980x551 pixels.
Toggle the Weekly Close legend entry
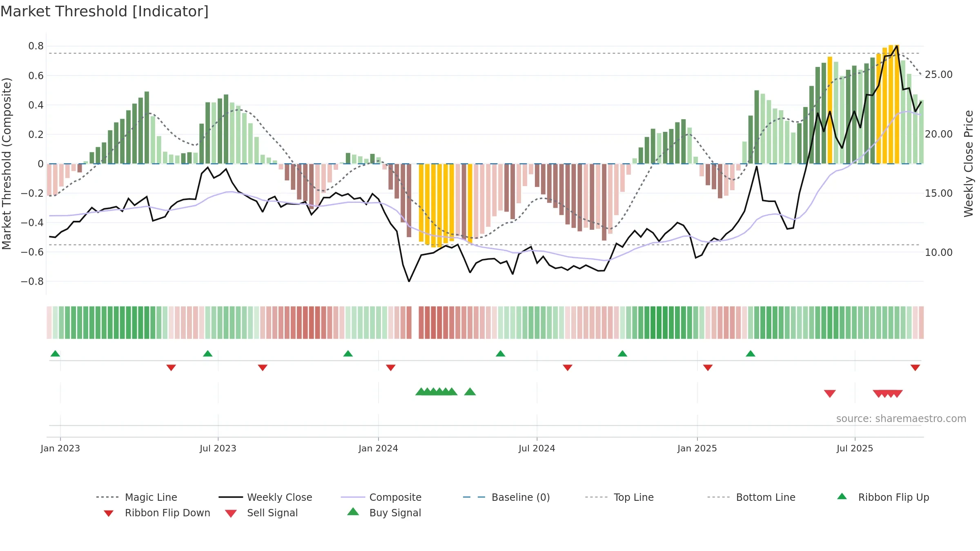(265, 497)
